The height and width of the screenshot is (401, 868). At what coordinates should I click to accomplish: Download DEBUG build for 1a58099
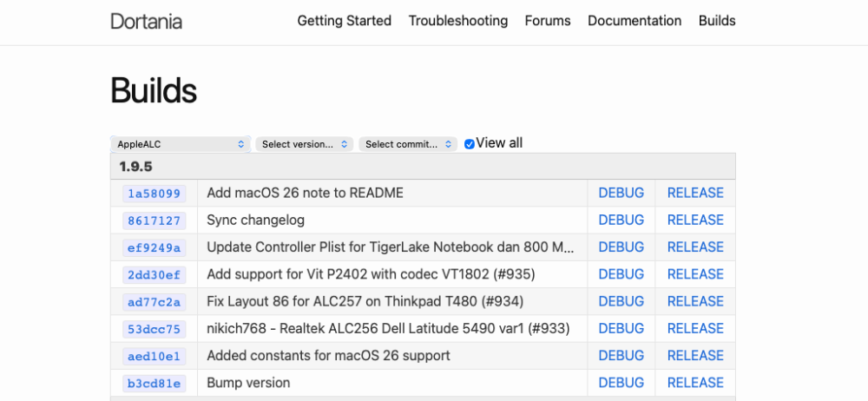(x=621, y=193)
